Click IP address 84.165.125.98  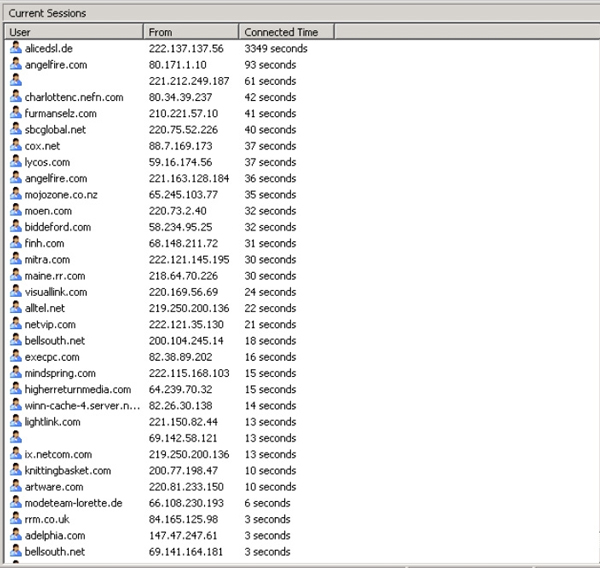pyautogui.click(x=183, y=519)
